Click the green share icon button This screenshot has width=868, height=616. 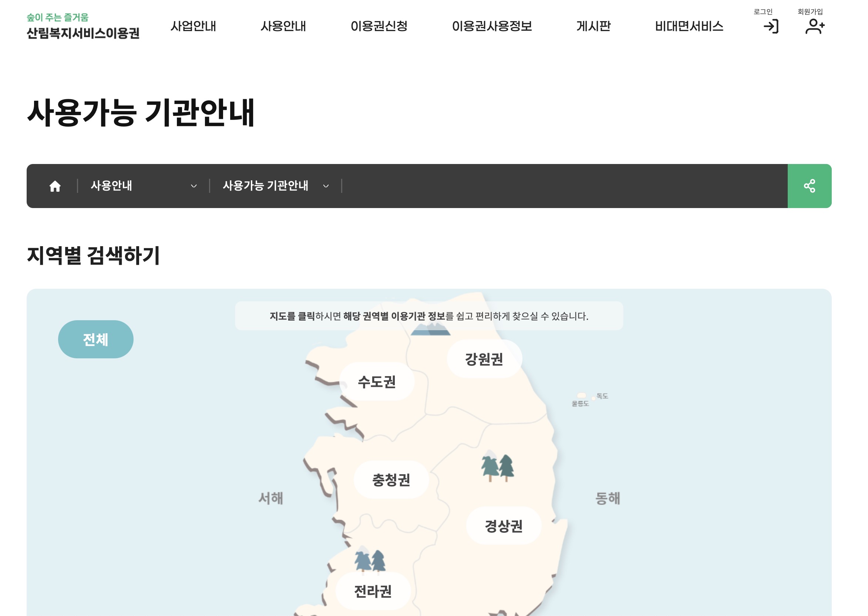click(809, 186)
